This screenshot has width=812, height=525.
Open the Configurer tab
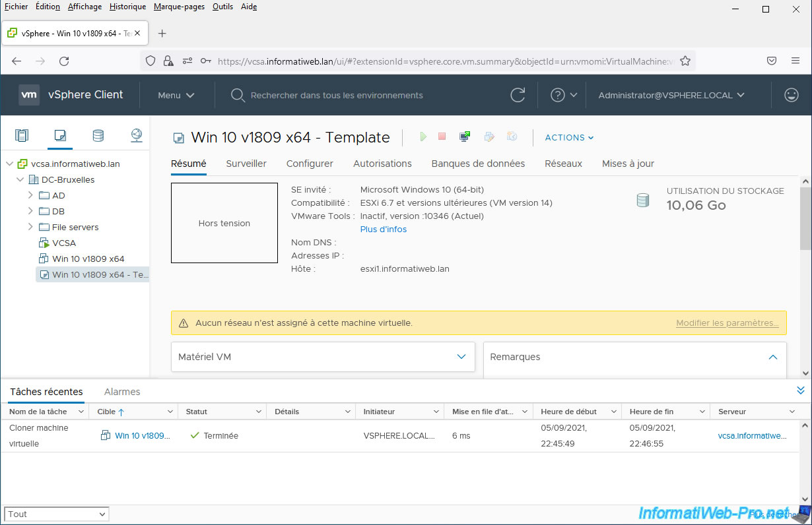coord(310,164)
